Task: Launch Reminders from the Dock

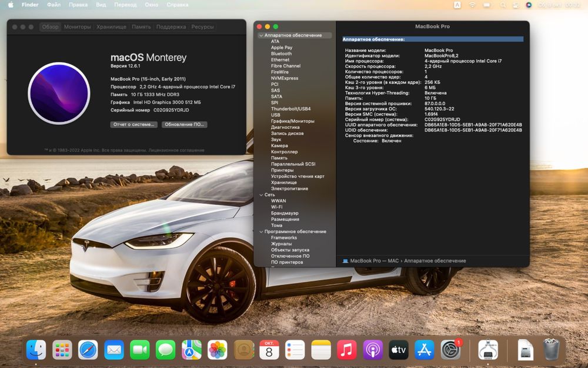Action: coord(295,350)
